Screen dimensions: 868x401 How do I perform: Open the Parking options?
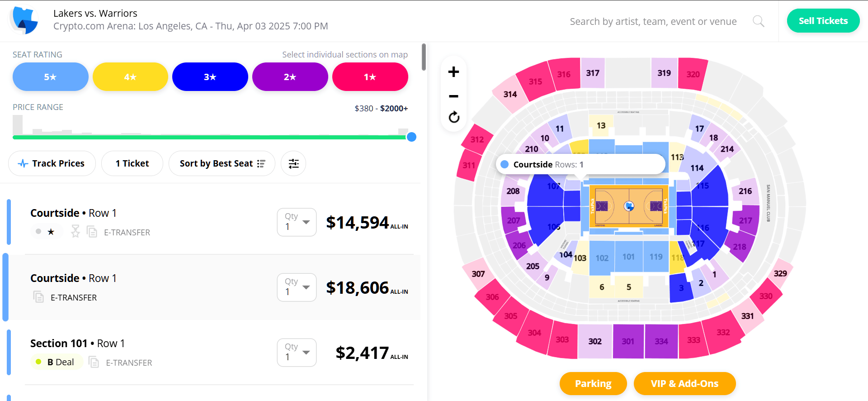[x=593, y=384]
